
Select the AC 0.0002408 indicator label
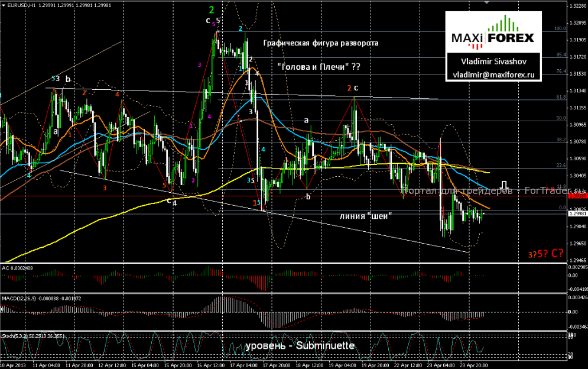pos(18,268)
